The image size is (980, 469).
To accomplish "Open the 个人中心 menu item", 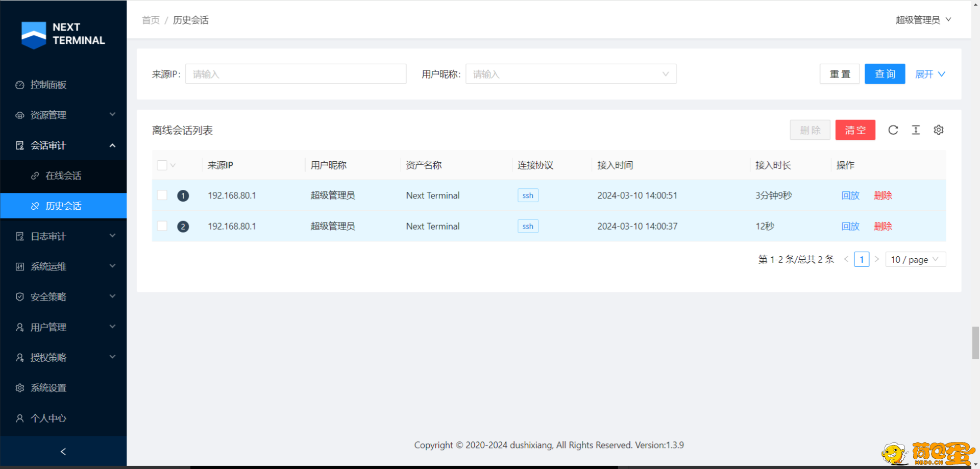I will (63, 418).
